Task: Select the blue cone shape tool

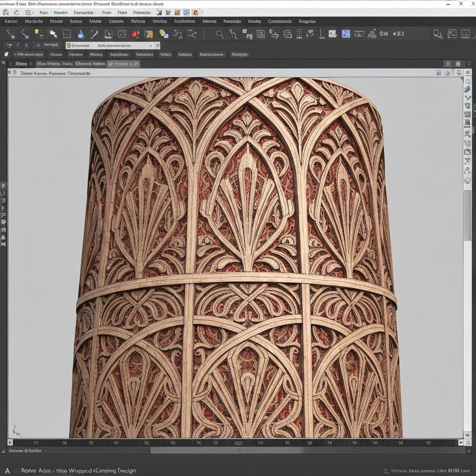Action: pyautogui.click(x=81, y=34)
